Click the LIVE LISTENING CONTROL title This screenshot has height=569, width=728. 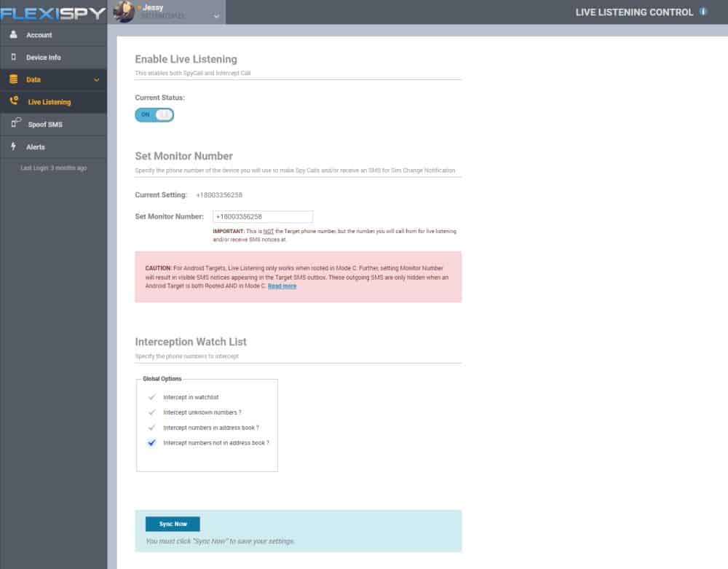click(x=634, y=12)
